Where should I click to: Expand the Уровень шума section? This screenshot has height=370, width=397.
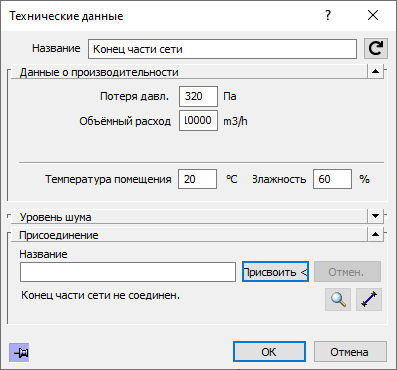[x=376, y=216]
